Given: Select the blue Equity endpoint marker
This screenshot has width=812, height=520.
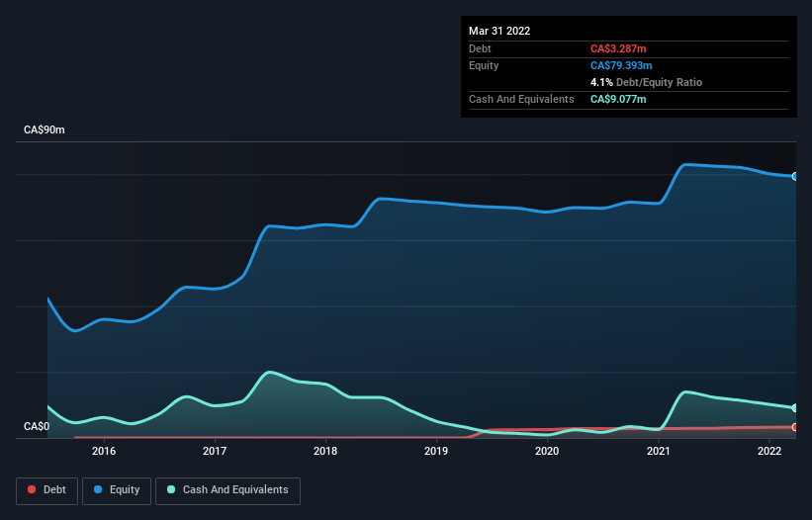Looking at the screenshot, I should 795,176.
